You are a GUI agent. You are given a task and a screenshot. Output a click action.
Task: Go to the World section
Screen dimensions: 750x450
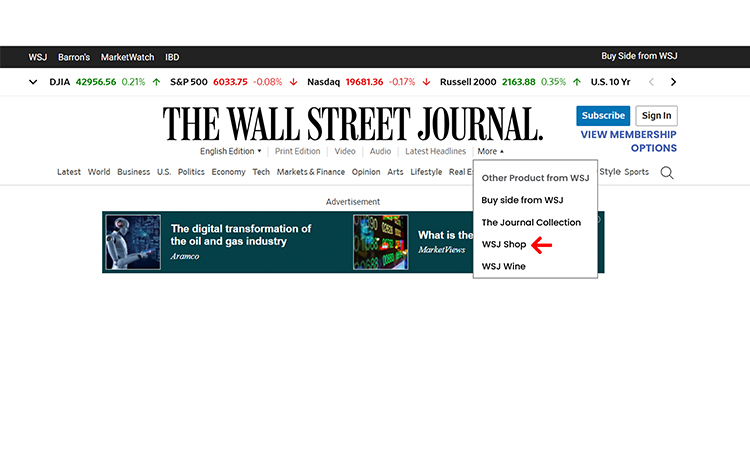click(99, 172)
